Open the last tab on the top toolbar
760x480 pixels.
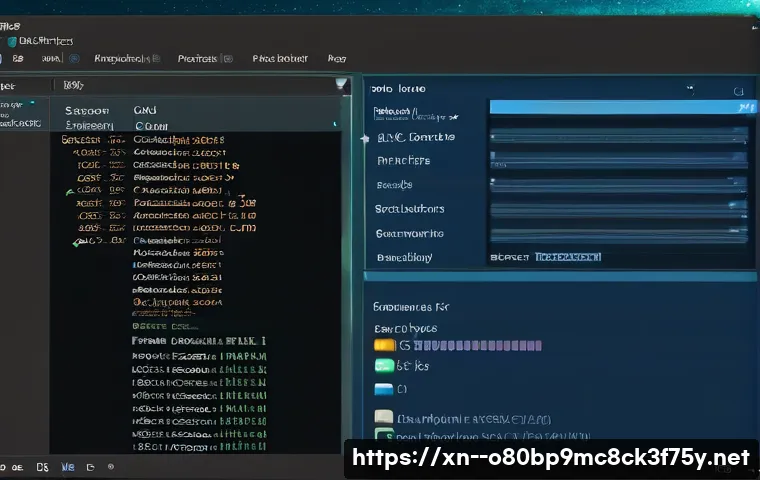[x=337, y=59]
